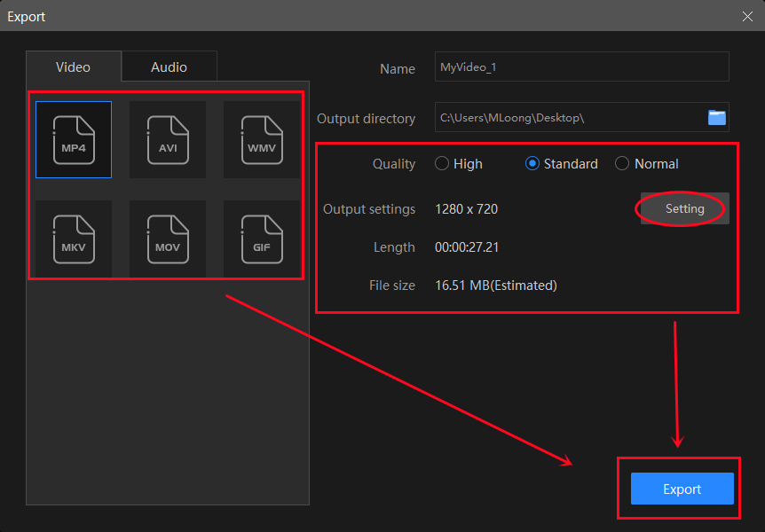Switch to the Video tab

tap(74, 66)
